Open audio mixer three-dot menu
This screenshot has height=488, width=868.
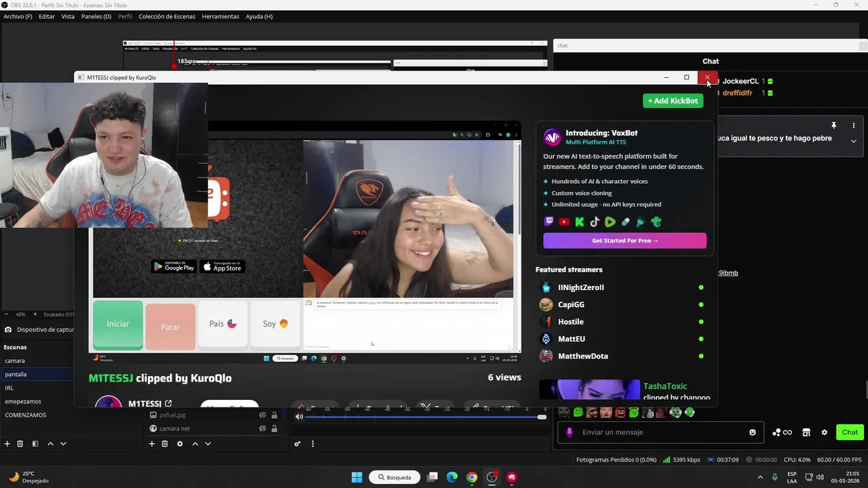click(x=313, y=444)
